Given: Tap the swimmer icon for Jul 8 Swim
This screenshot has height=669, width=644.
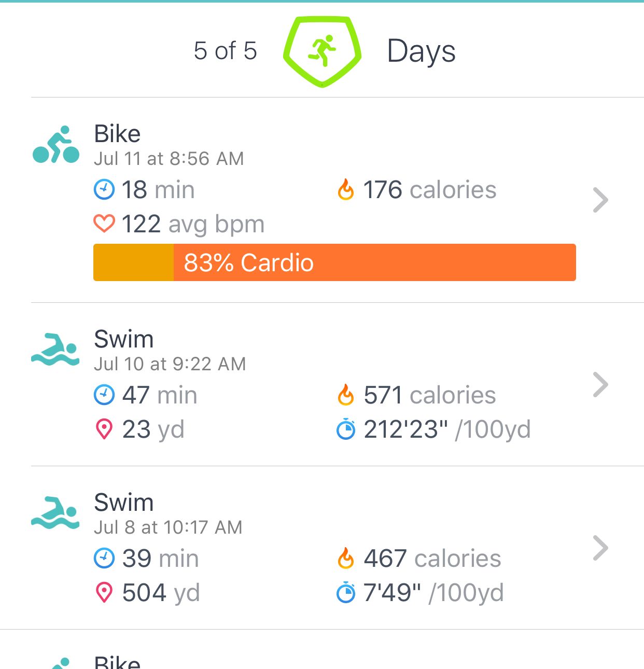Looking at the screenshot, I should click(x=55, y=513).
